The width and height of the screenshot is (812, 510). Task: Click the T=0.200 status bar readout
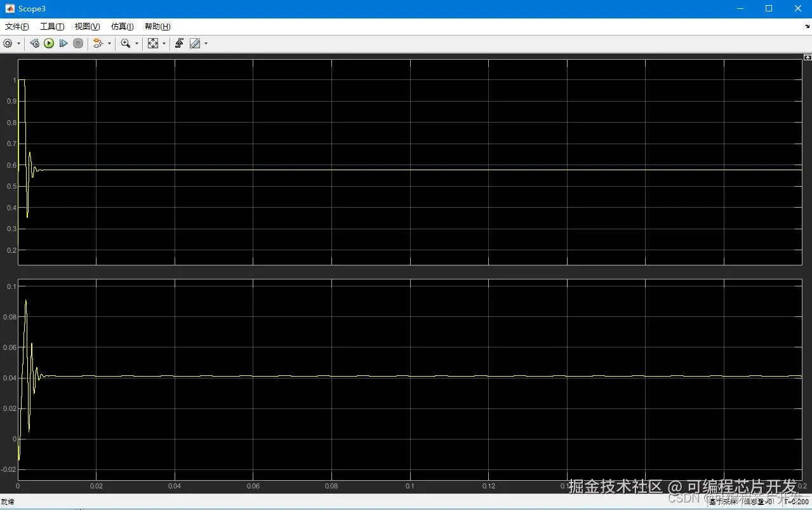click(x=796, y=502)
